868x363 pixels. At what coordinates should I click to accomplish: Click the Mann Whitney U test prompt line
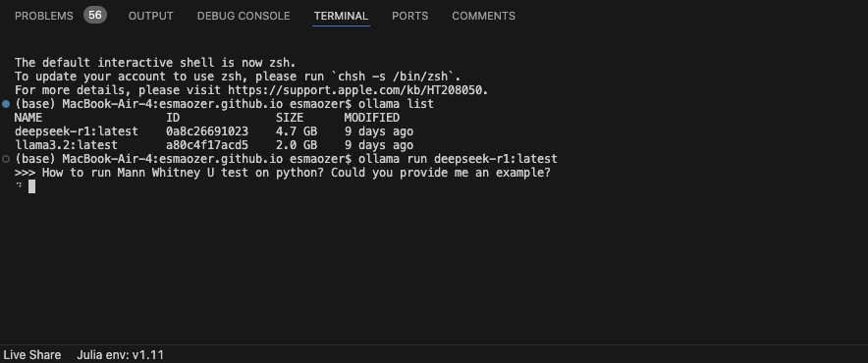click(283, 173)
